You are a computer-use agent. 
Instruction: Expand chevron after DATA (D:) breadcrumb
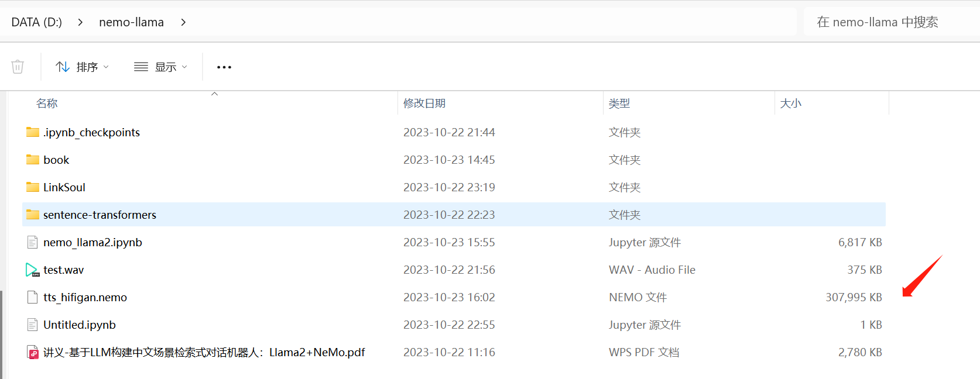coord(80,22)
